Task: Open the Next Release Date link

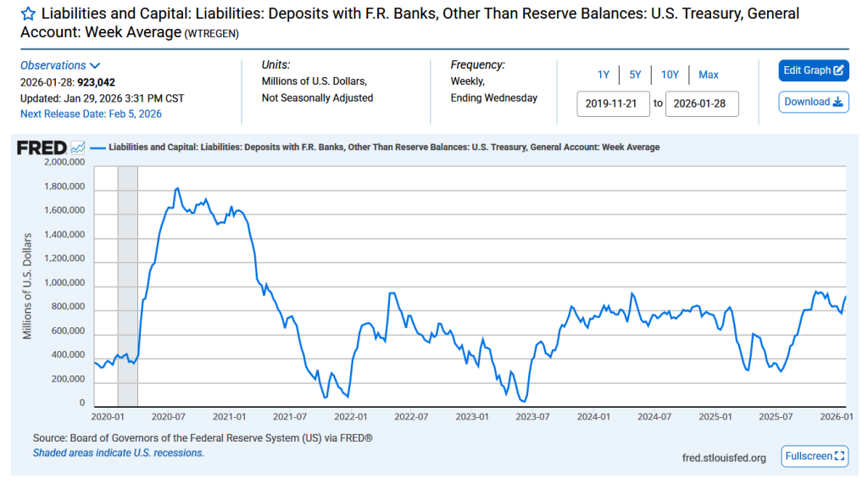Action: (x=91, y=114)
